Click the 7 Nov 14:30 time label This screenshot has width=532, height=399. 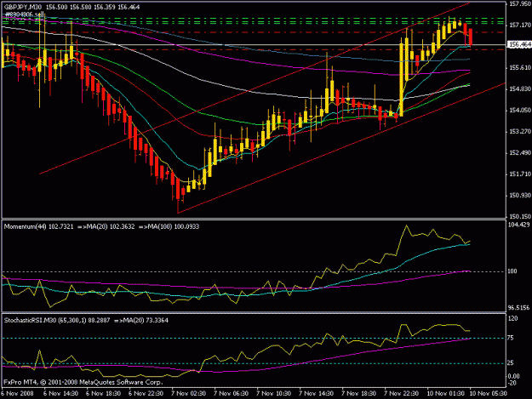[316, 394]
